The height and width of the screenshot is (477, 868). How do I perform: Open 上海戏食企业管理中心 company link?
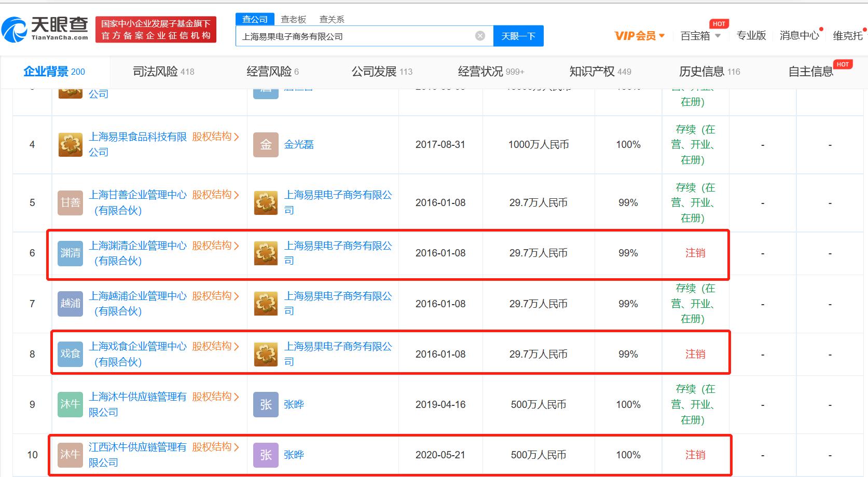137,354
